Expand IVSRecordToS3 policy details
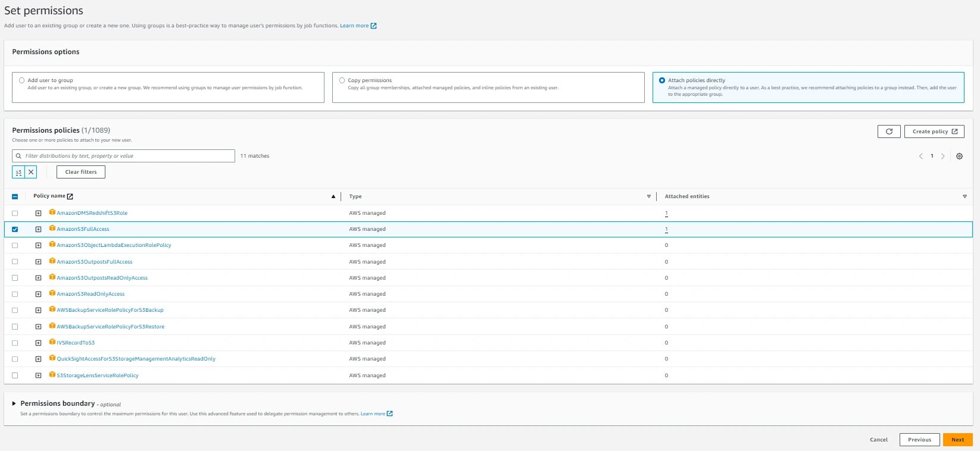Image resolution: width=980 pixels, height=451 pixels. pyautogui.click(x=38, y=343)
